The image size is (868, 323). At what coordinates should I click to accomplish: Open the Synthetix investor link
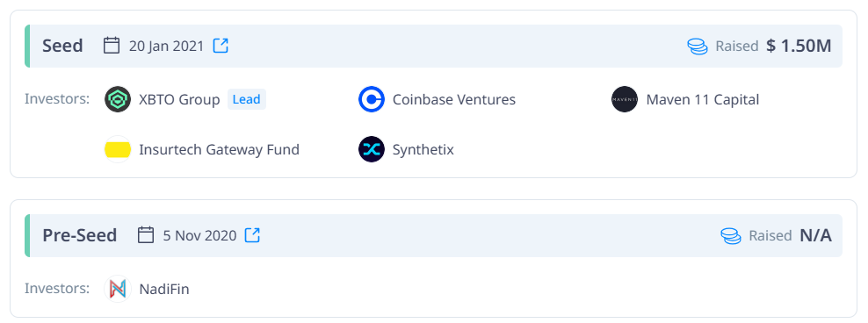click(423, 149)
